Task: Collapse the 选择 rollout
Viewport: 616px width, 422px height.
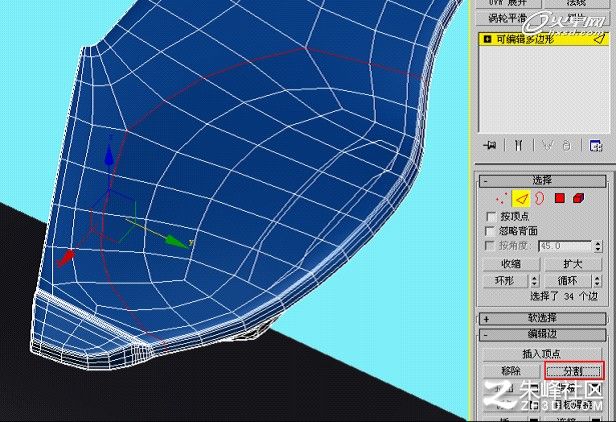Action: pyautogui.click(x=542, y=181)
